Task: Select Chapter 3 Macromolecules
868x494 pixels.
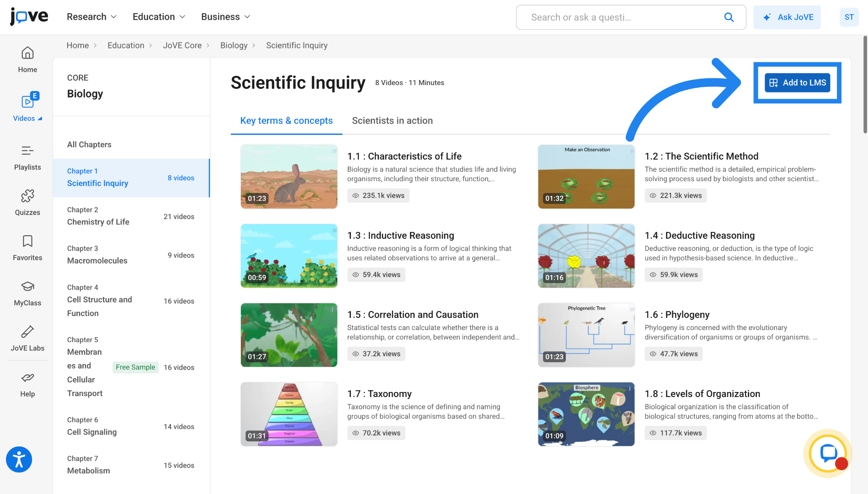Action: tap(131, 255)
